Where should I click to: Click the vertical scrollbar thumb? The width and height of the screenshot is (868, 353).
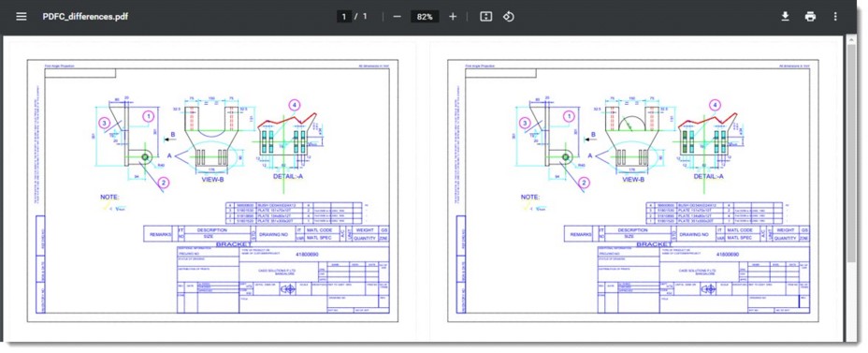pos(852,150)
